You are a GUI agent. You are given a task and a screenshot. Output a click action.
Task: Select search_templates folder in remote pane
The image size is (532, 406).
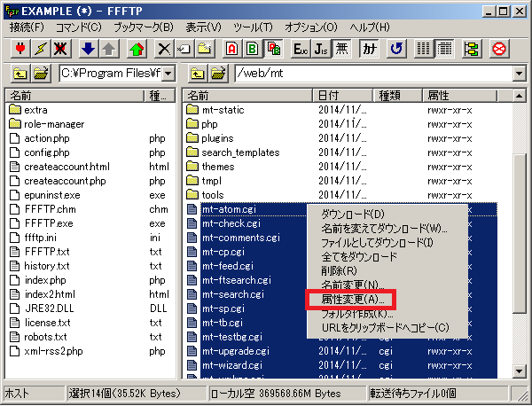tap(240, 152)
